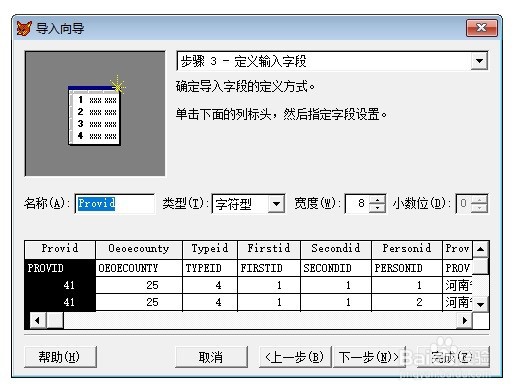Select the Typeid column header
Image resolution: width=520 pixels, height=392 pixels.
click(210, 250)
